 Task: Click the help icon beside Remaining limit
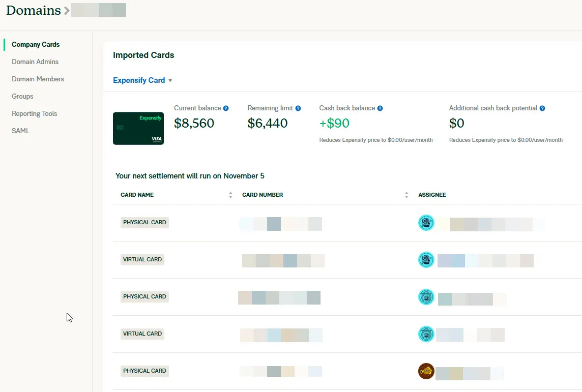pos(298,108)
